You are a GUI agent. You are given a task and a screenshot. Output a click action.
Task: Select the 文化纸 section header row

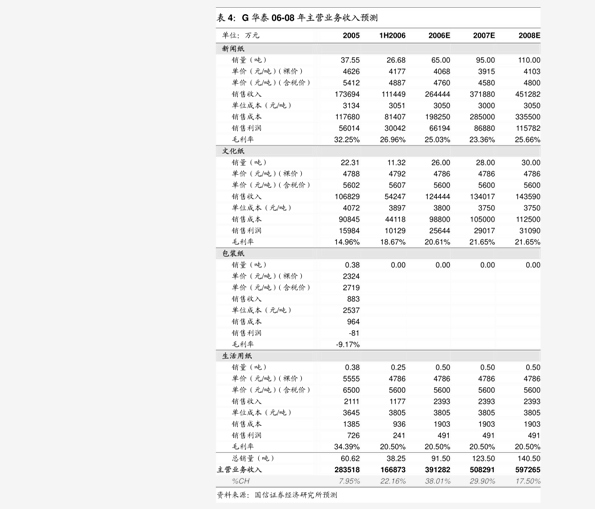(x=378, y=151)
